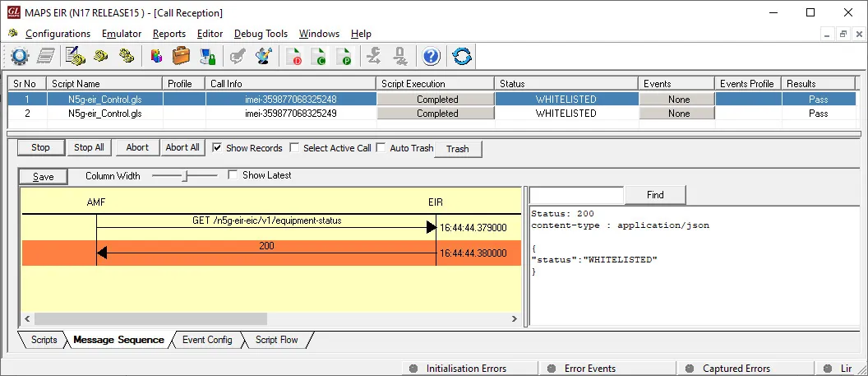This screenshot has height=376, width=868.
Task: Click the greyed unlink toolbar icon
Action: (399, 56)
